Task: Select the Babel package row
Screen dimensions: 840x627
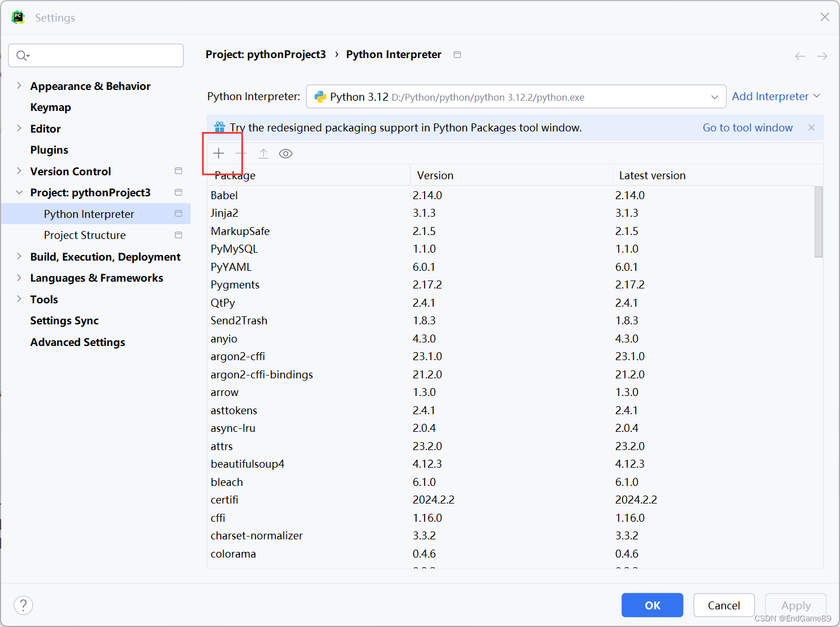Action: click(510, 195)
